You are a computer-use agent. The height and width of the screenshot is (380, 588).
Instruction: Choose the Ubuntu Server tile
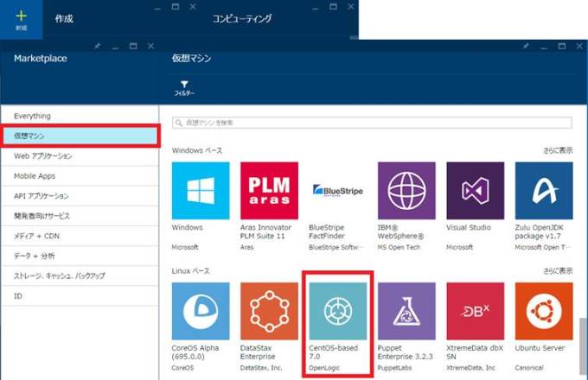tap(544, 311)
